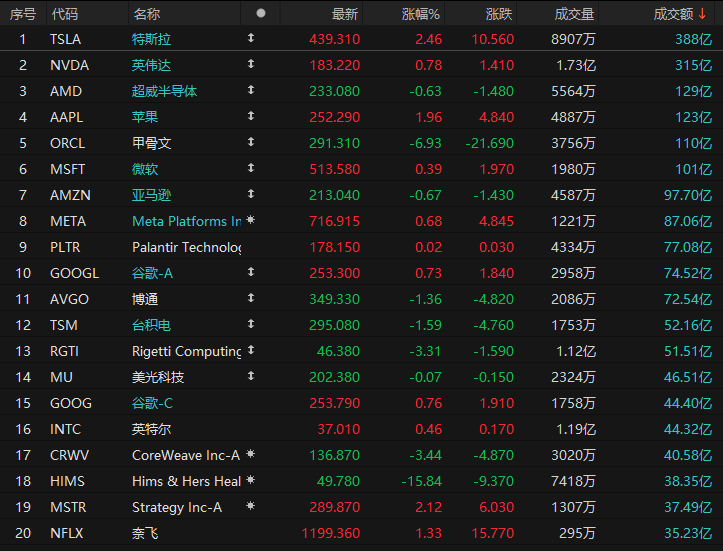Click the sun-shaped icon next to Meta Platforms
The width and height of the screenshot is (723, 551).
[x=250, y=220]
